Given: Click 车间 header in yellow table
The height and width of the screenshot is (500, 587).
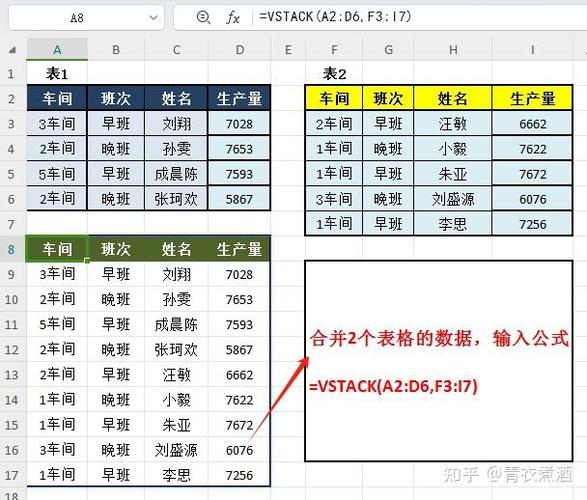Looking at the screenshot, I should tap(334, 98).
